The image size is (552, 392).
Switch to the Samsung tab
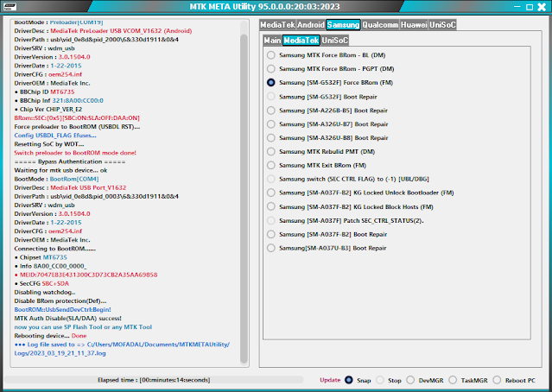click(343, 25)
